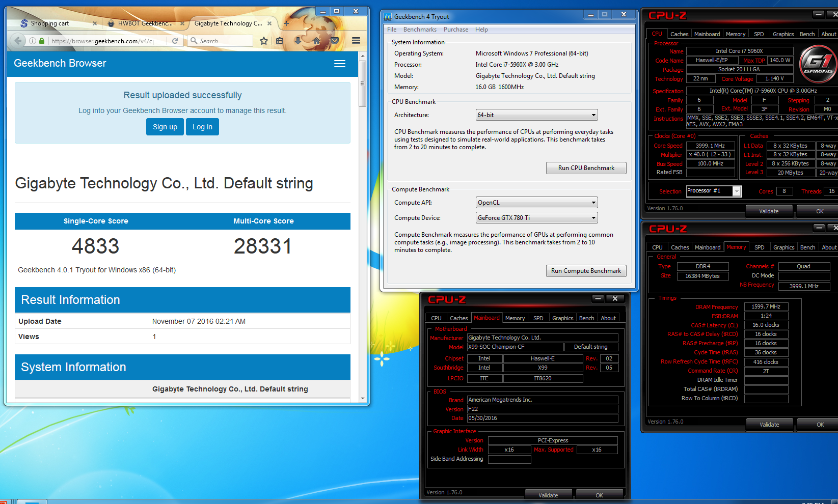Open Graphics tab in Mainboard CPU-Z window
Screen dimensions: 838x504
562,318
